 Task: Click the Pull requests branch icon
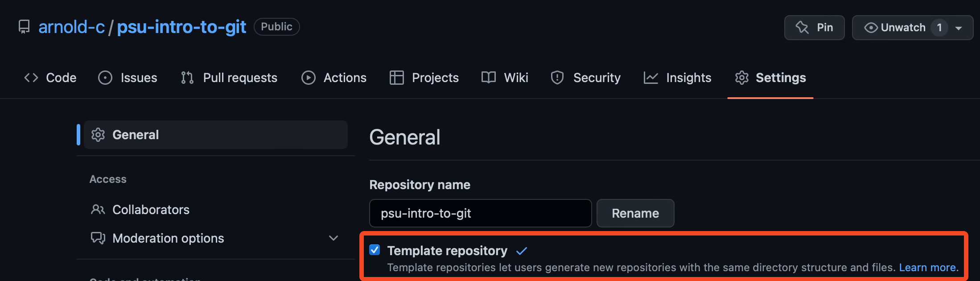[x=187, y=78]
